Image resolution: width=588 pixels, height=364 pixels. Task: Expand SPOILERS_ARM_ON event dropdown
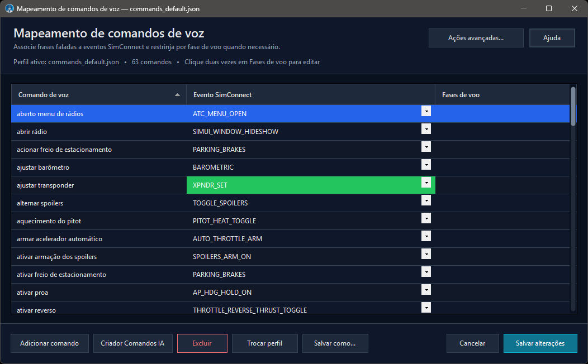pyautogui.click(x=426, y=254)
